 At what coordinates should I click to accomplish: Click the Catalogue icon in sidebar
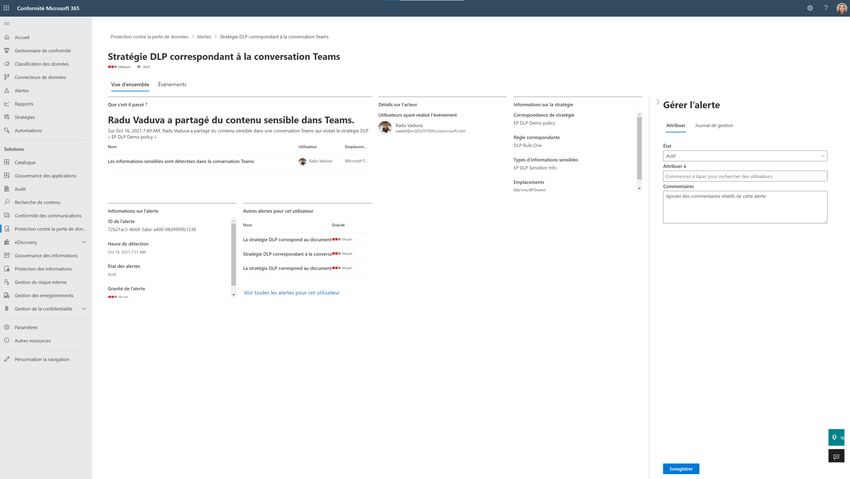[7, 162]
